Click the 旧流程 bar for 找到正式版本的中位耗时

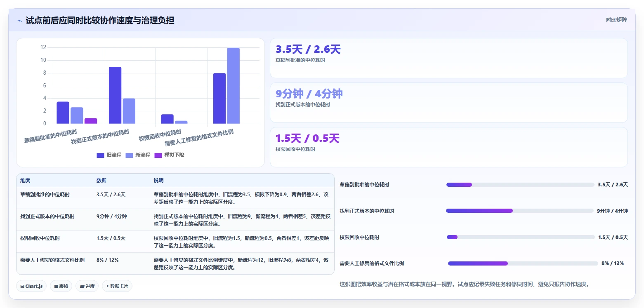(115, 95)
